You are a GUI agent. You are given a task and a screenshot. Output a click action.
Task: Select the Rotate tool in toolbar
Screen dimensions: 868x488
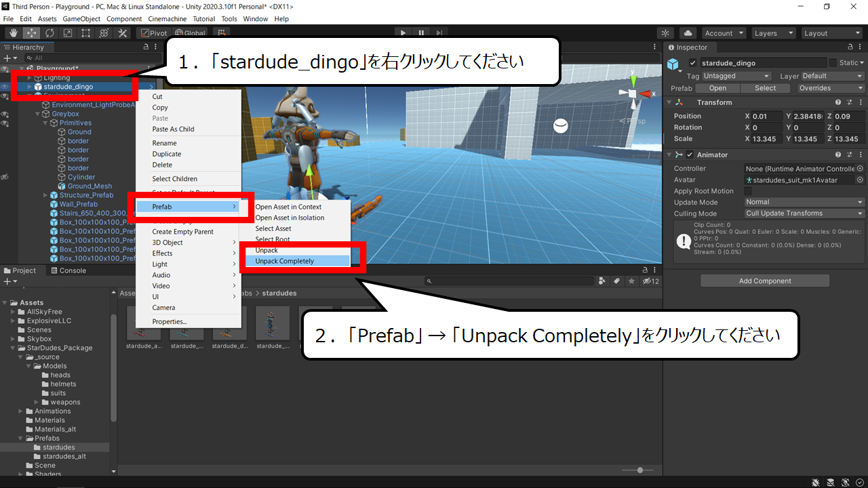coord(50,33)
